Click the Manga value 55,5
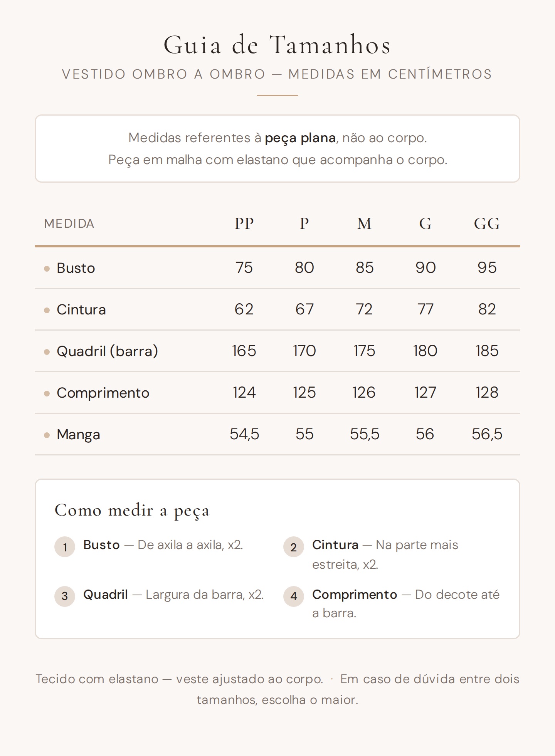The image size is (555, 756). point(365,434)
